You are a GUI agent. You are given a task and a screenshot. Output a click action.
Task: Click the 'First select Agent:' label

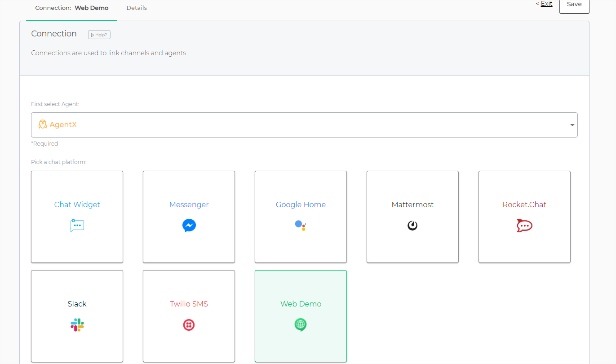pyautogui.click(x=55, y=104)
